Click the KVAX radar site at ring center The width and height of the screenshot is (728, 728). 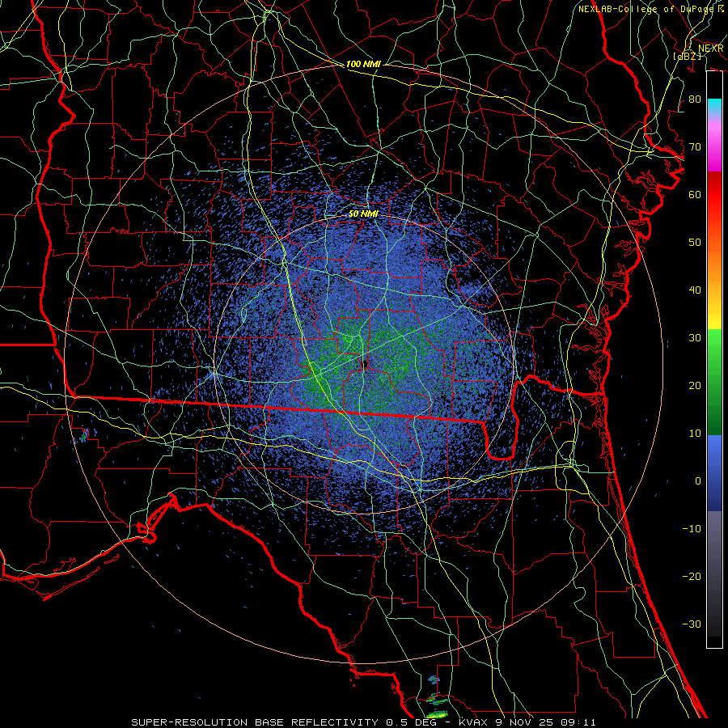pos(366,363)
